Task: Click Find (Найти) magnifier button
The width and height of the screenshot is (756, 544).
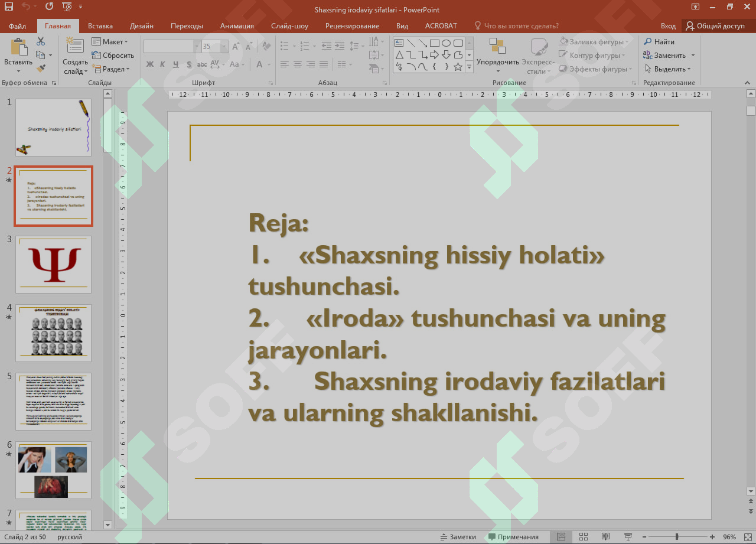Action: [659, 42]
